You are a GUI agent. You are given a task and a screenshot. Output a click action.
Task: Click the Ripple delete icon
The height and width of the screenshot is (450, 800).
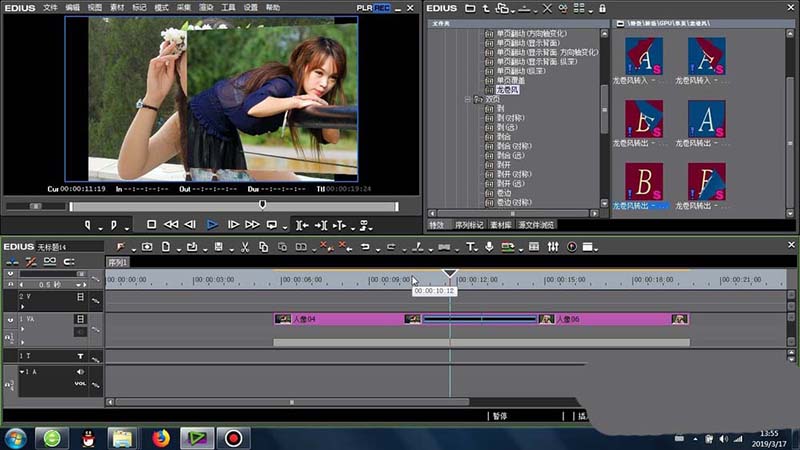(x=345, y=247)
